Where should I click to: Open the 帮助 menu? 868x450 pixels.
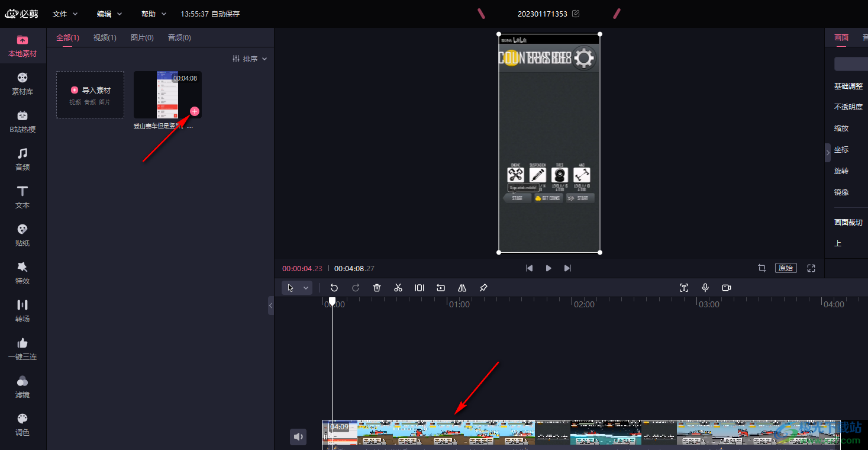click(154, 14)
